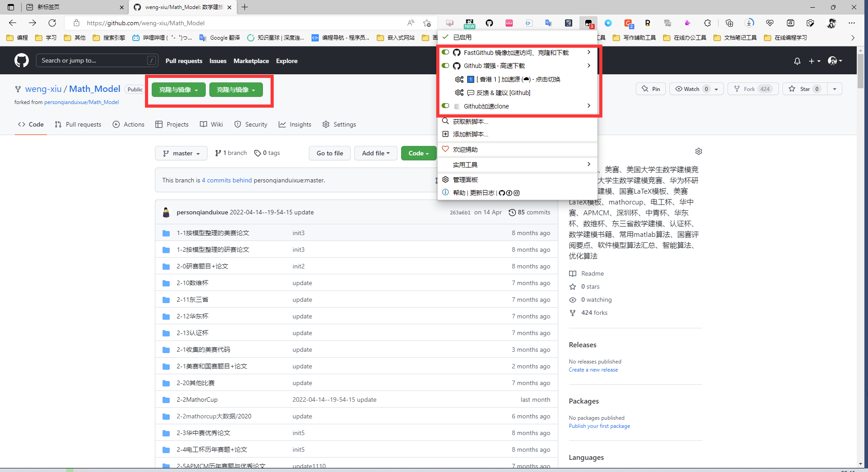Open the read aloud icon in address bar
This screenshot has width=868, height=472.
coord(411,23)
